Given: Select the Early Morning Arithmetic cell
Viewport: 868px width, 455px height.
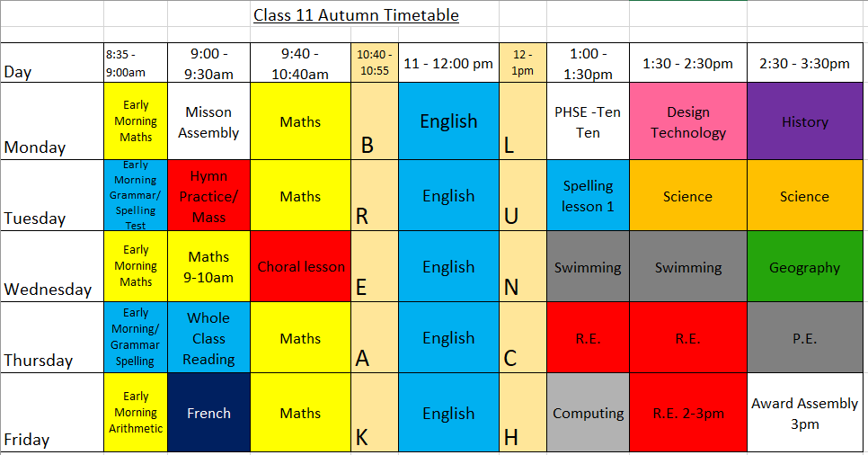Looking at the screenshot, I should coord(136,413).
